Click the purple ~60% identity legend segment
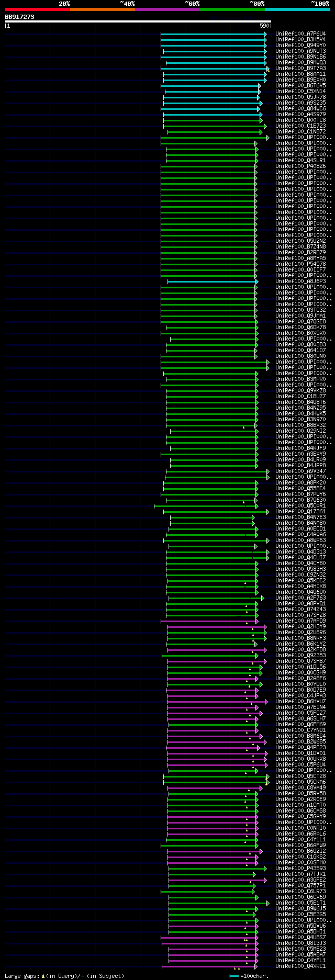The height and width of the screenshot is (980, 335). click(167, 9)
